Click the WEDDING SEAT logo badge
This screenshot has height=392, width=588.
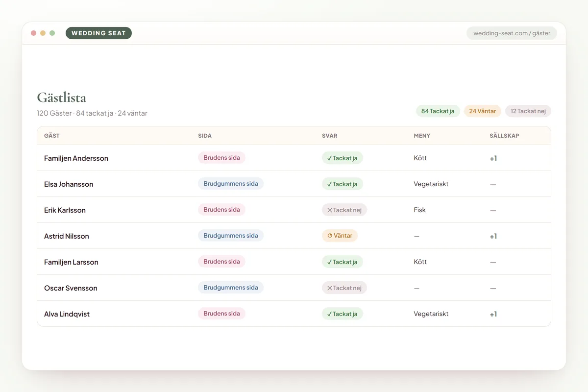tap(98, 33)
